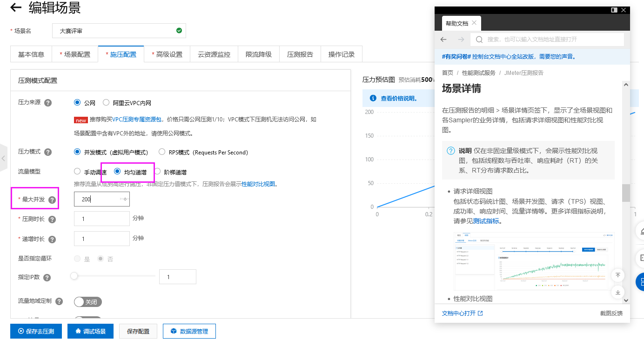Screen dimensions: 644x340
Task: Open the 压测报告 tab
Action: (300, 54)
